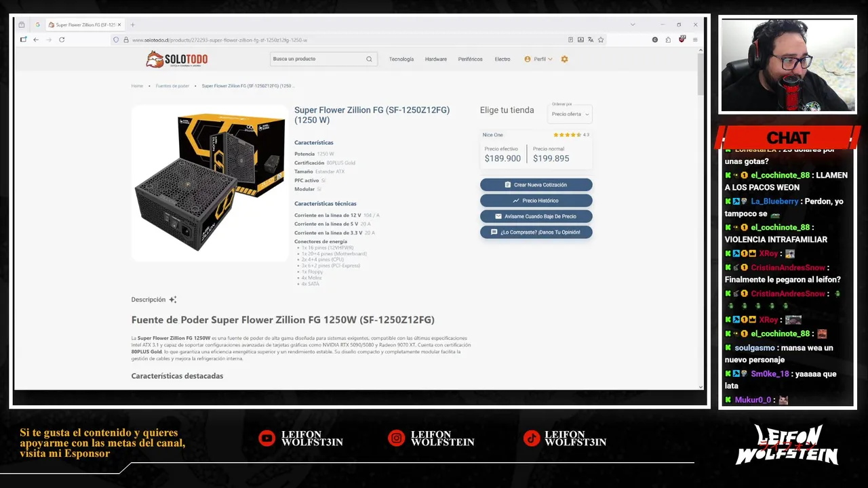Open the Periféricos menu
The height and width of the screenshot is (488, 868).
tap(470, 59)
